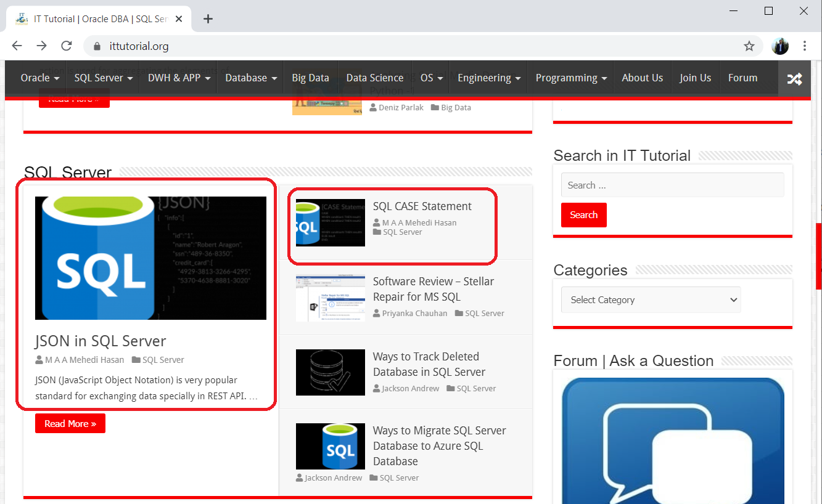The image size is (822, 504).
Task: Bookmark this page with star icon
Action: (x=749, y=46)
